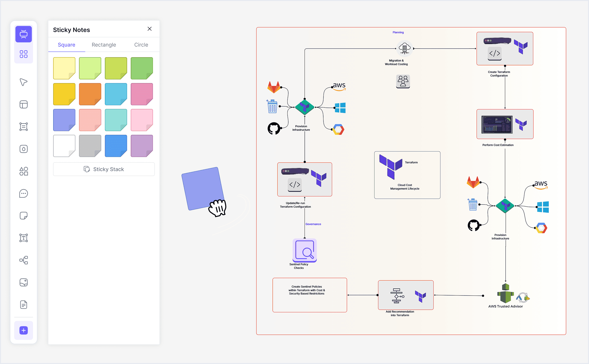The image size is (589, 364).
Task: Click the droplet color tool icon
Action: [x=24, y=149]
